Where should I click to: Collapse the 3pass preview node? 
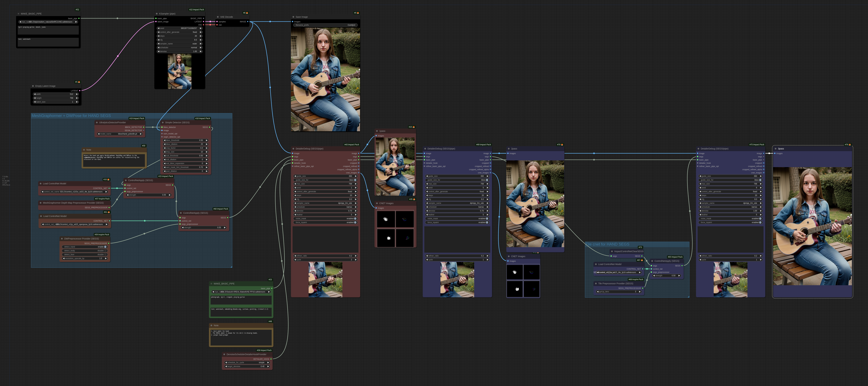[x=775, y=148]
